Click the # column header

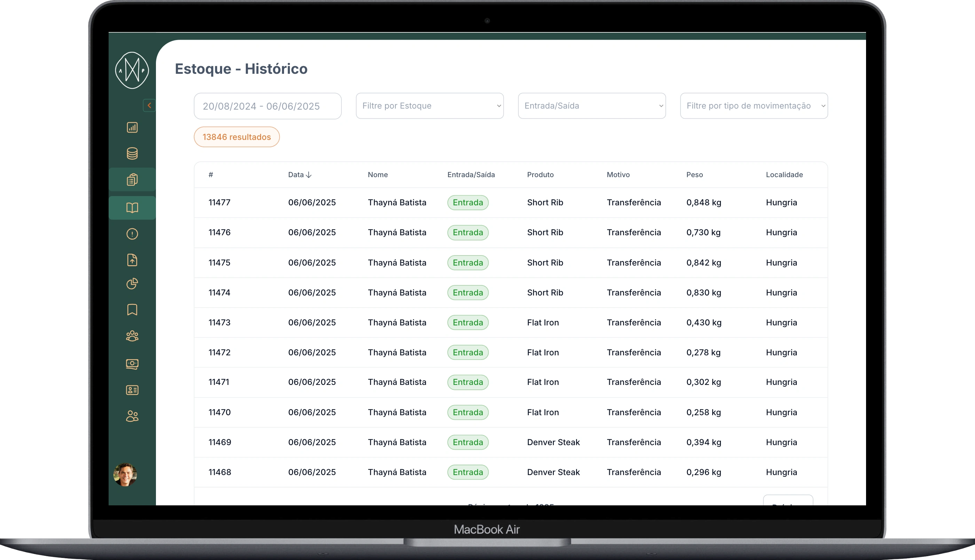point(211,175)
